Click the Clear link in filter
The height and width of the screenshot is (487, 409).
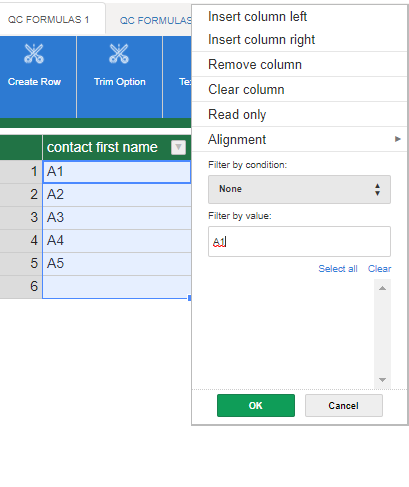(379, 269)
